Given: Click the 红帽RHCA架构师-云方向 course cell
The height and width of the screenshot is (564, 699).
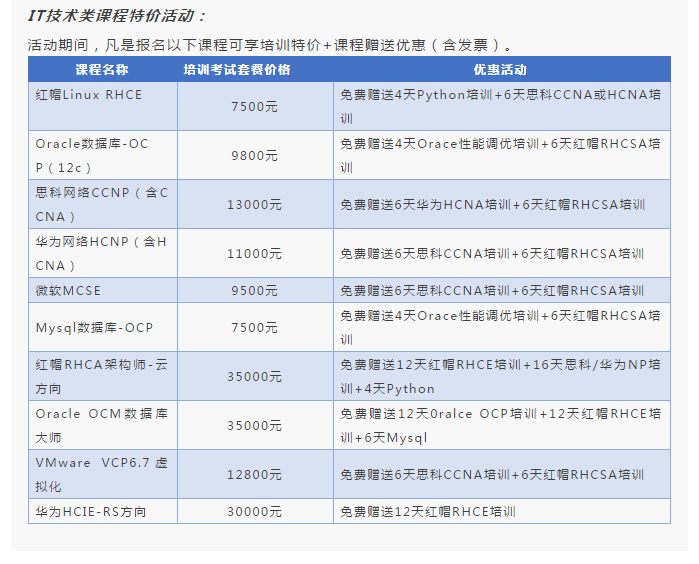Looking at the screenshot, I should [x=102, y=377].
